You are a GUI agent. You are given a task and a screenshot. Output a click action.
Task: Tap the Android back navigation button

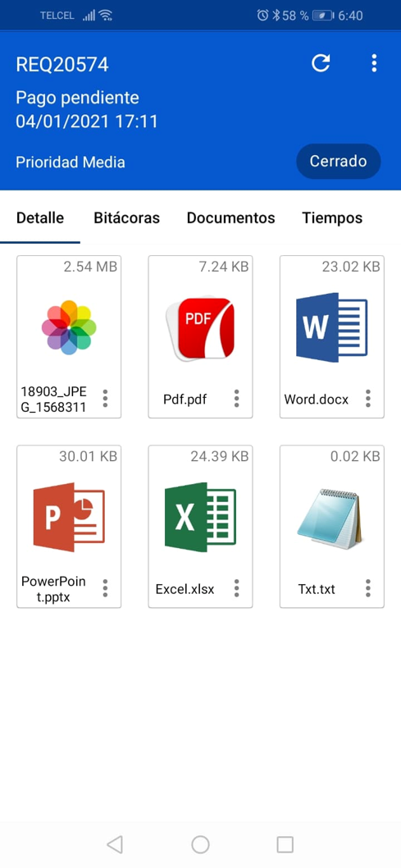(115, 845)
